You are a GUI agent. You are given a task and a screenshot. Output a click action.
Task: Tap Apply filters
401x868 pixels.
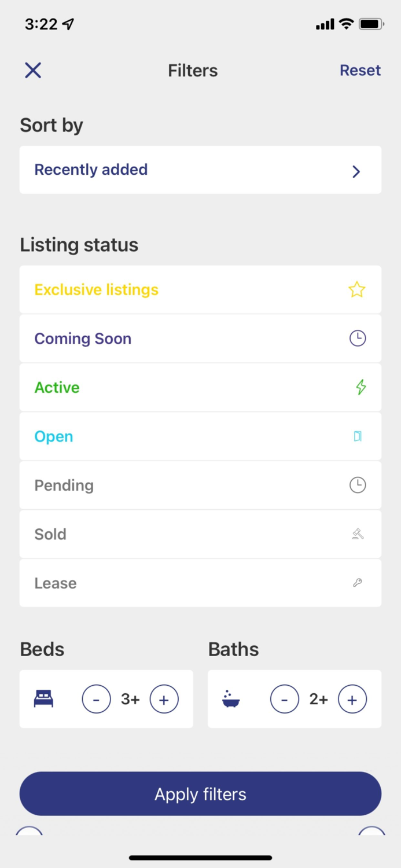[200, 793]
